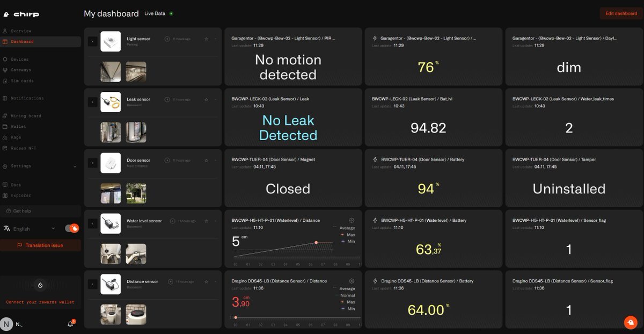Open Sim cards in the sidebar
Screen dimensions: 644x334
click(x=41, y=81)
